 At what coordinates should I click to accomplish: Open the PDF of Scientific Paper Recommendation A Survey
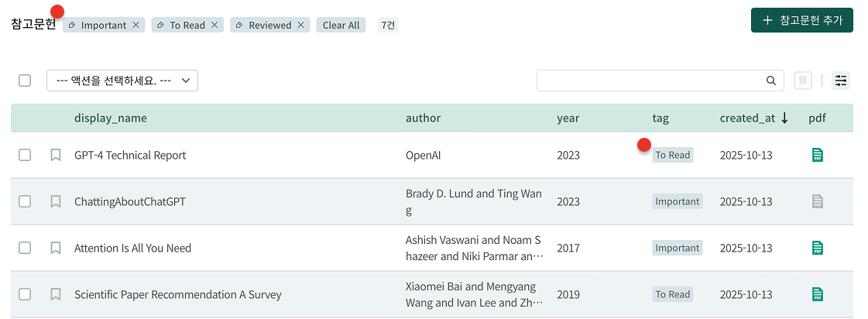(817, 295)
